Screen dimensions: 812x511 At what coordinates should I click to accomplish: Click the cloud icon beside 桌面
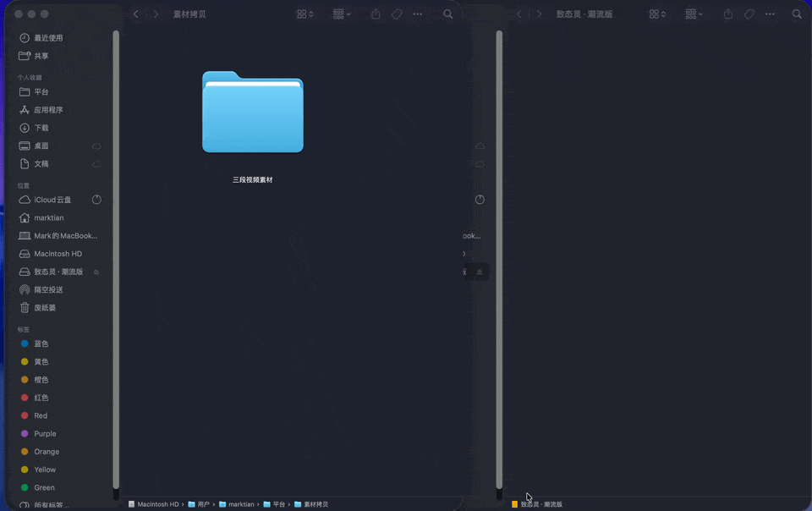(96, 146)
